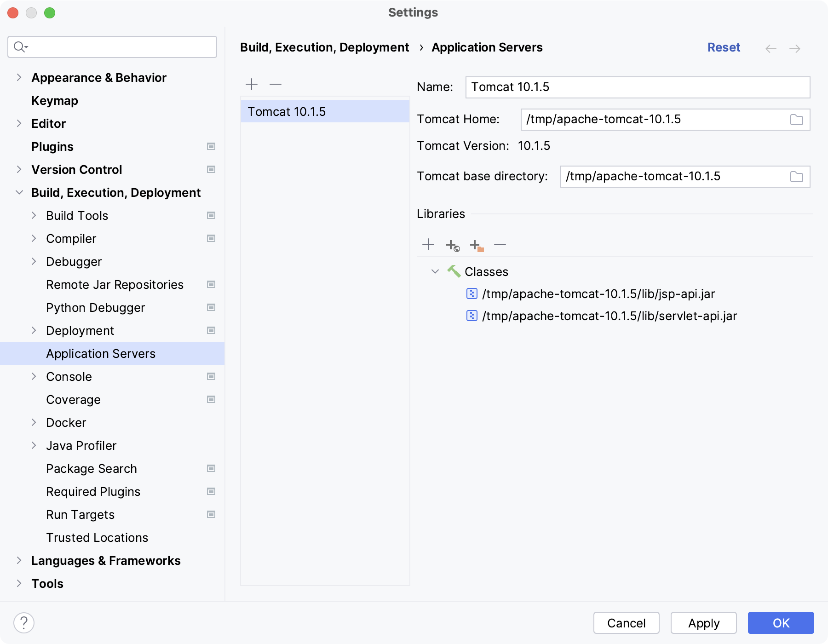Expand Appearance & Behavior section

pyautogui.click(x=19, y=77)
